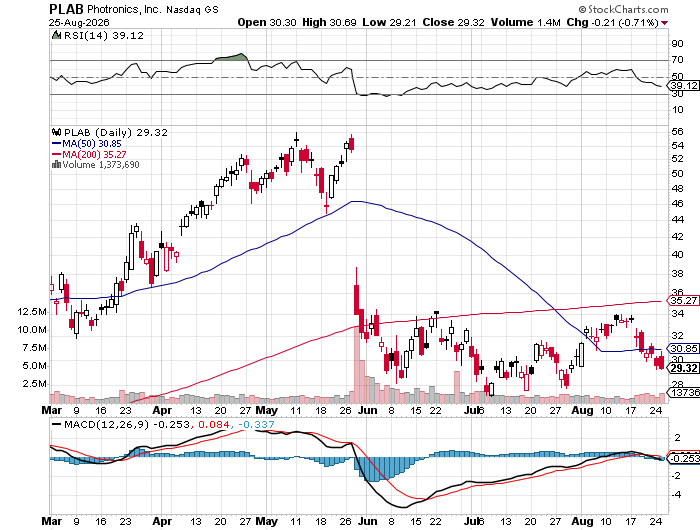Click the MACD(12,26,9) -0.253 legend label
The width and height of the screenshot is (700, 530).
coord(127,425)
